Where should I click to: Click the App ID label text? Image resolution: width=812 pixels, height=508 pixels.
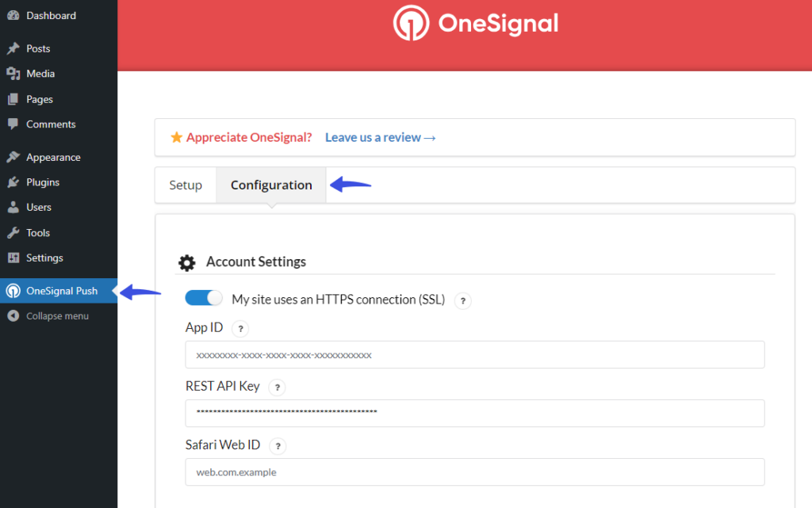tap(204, 327)
